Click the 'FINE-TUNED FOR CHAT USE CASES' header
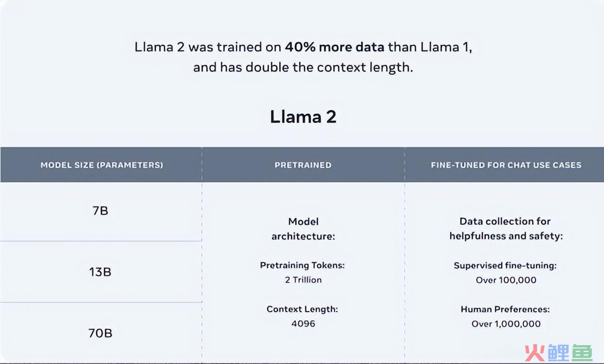 [x=506, y=165]
